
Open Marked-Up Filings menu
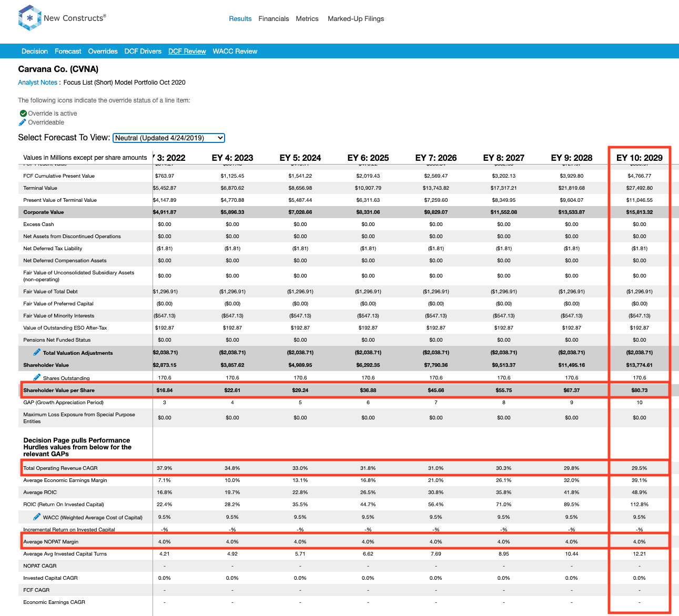(356, 18)
